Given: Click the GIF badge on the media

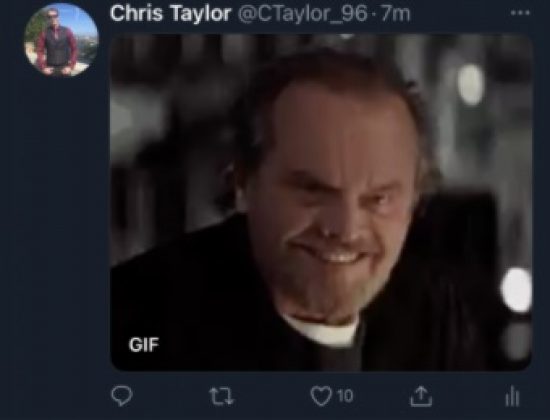Looking at the screenshot, I should [x=144, y=345].
